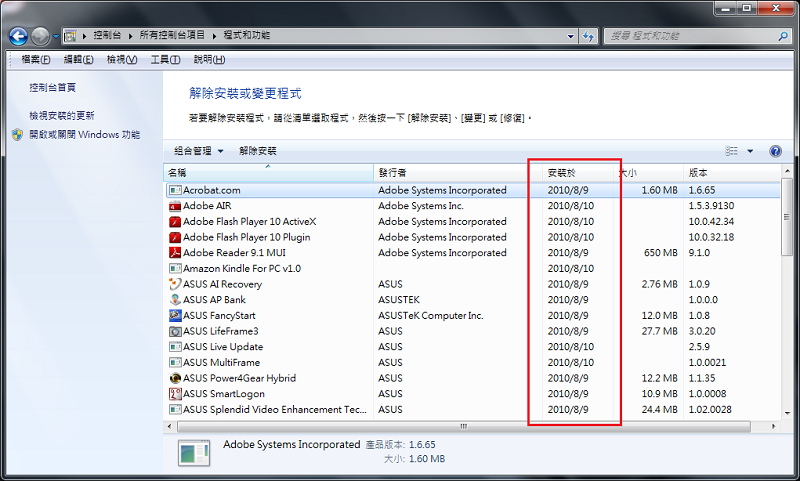Open 開啟或關閉 Windows 功能 link
Image resolution: width=800 pixels, height=481 pixels.
[x=85, y=135]
